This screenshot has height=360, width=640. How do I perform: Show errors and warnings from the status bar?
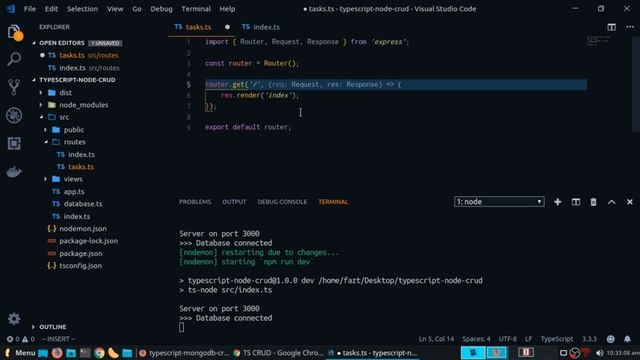[20, 339]
